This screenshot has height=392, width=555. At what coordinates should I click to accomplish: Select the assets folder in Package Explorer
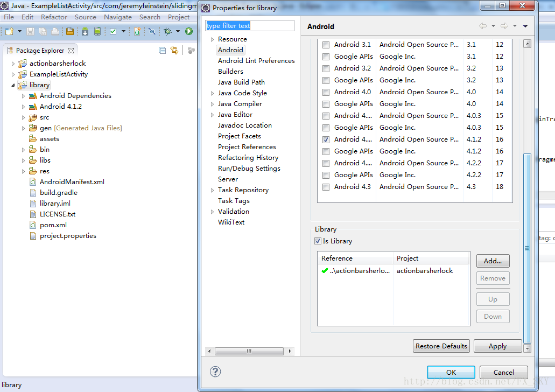(49, 139)
